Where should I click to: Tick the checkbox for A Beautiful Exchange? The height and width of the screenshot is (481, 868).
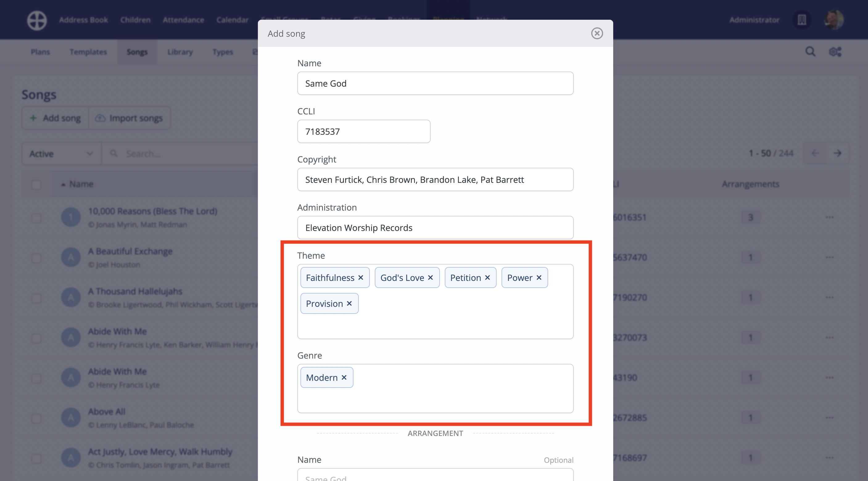[x=36, y=258]
